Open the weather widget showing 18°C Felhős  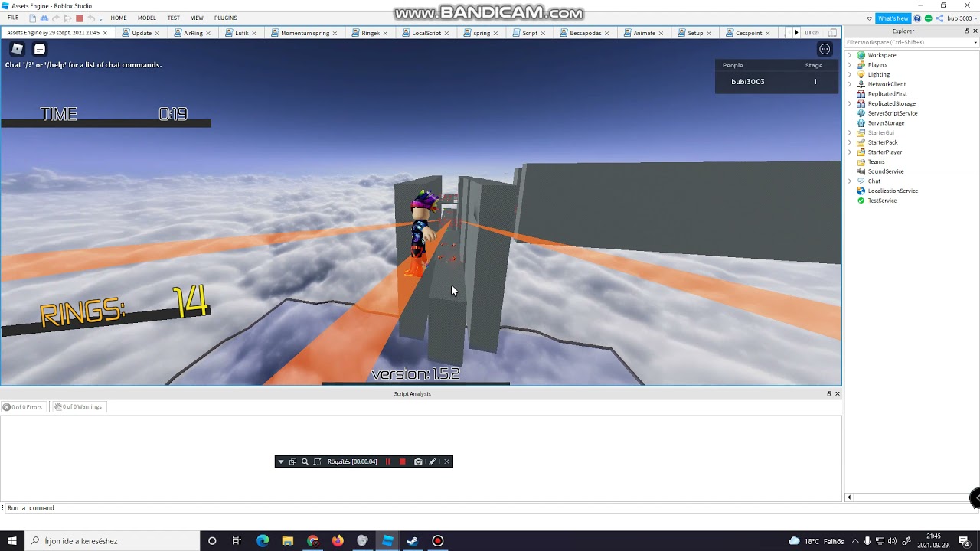point(815,541)
